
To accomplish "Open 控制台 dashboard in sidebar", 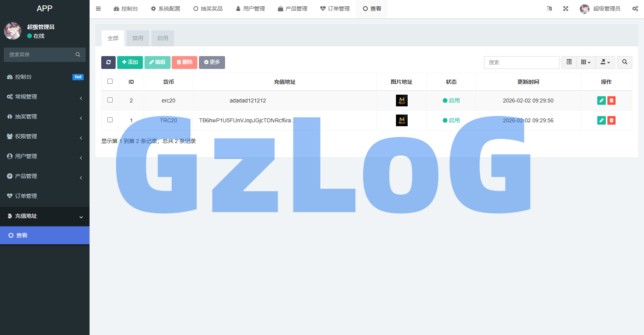I will click(45, 77).
